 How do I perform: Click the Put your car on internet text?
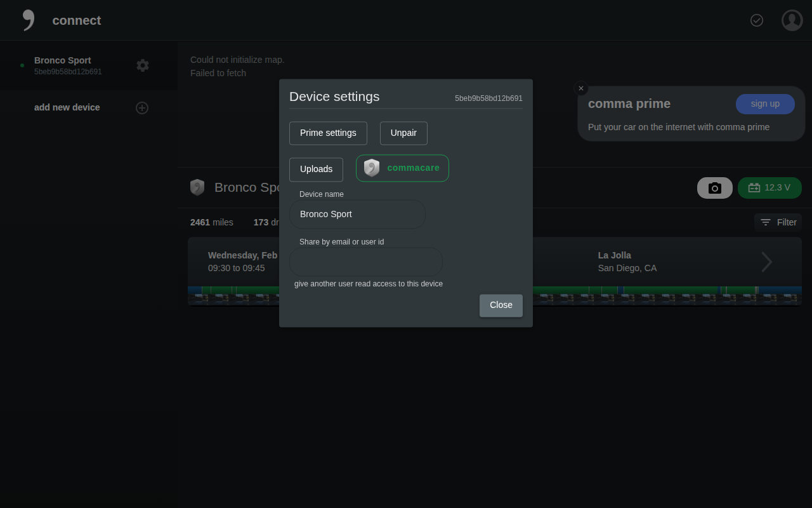coord(679,127)
